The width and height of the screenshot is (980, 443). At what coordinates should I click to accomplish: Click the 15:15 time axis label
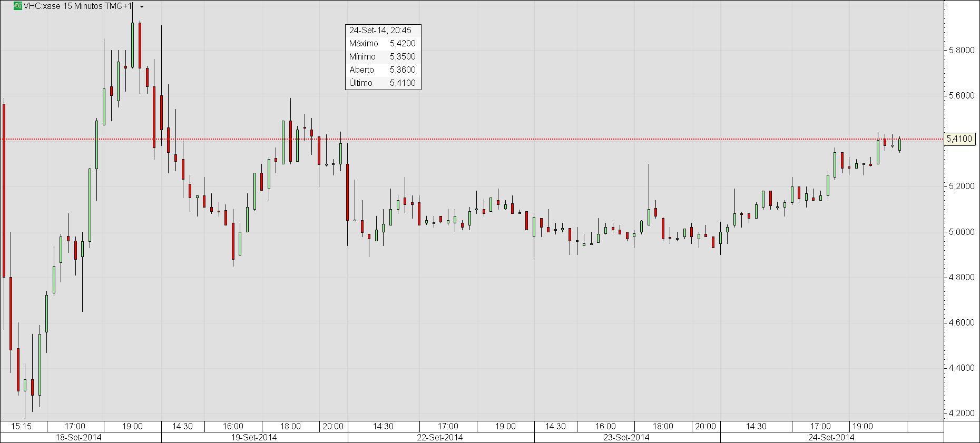tap(22, 426)
